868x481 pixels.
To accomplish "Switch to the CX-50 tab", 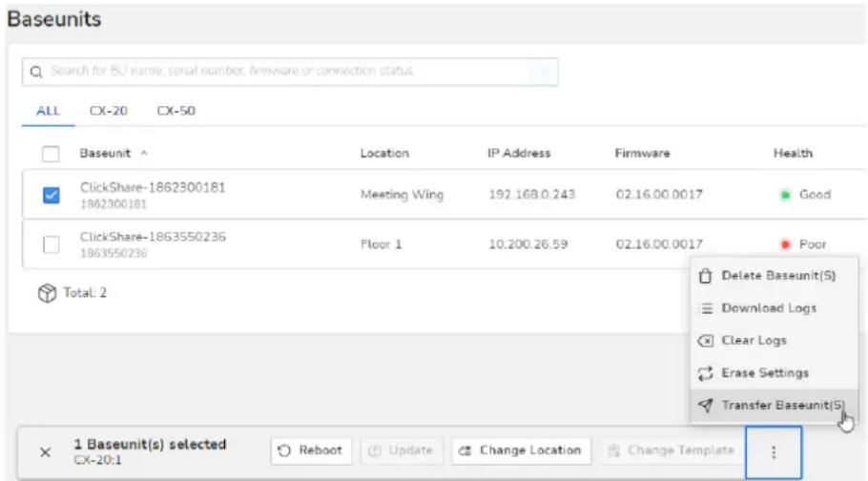I will tap(176, 111).
